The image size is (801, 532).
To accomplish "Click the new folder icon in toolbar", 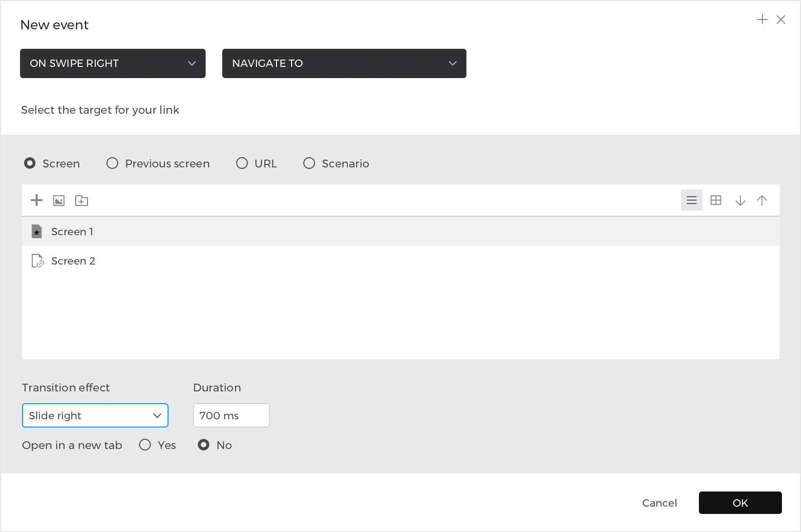I will coord(82,201).
